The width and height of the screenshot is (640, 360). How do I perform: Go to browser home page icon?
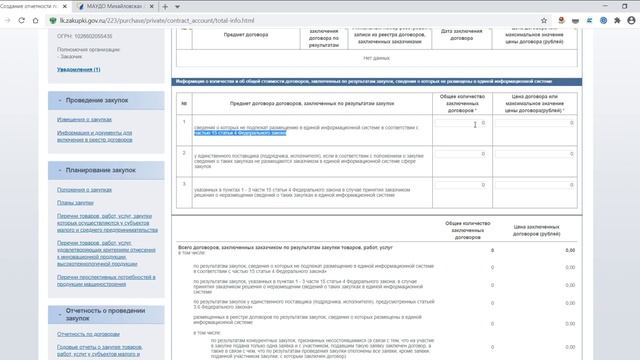pyautogui.click(x=36, y=20)
